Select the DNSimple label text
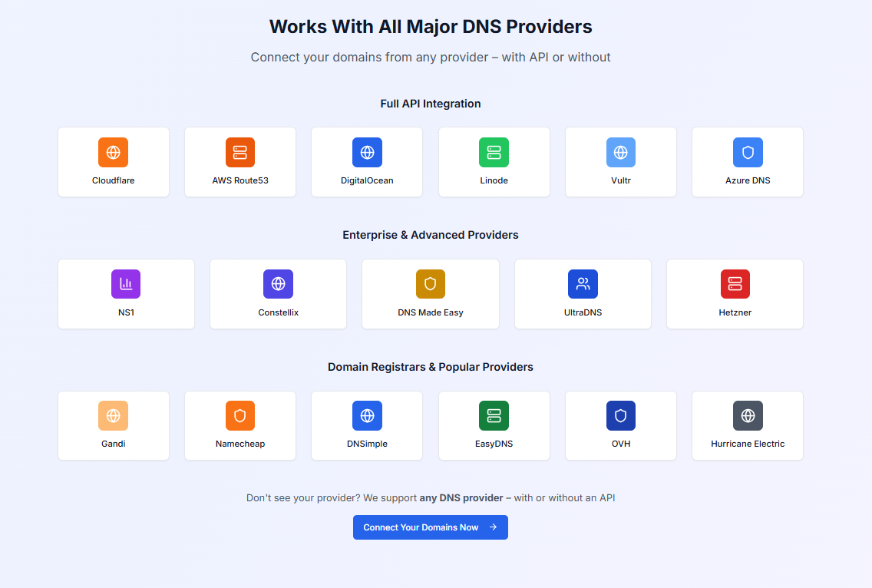This screenshot has height=588, width=872. pyautogui.click(x=367, y=444)
